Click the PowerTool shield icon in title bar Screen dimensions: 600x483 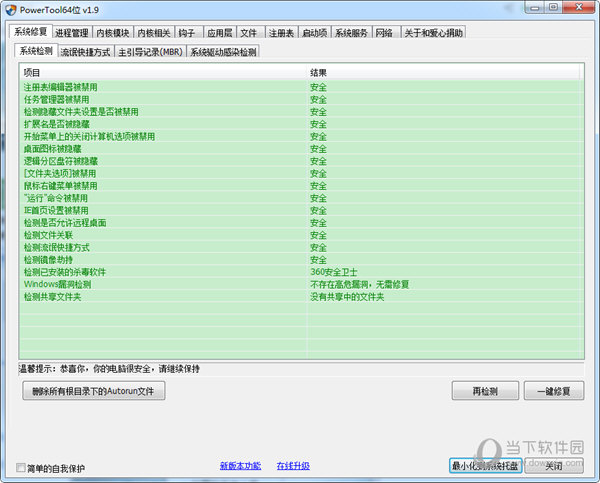point(11,10)
